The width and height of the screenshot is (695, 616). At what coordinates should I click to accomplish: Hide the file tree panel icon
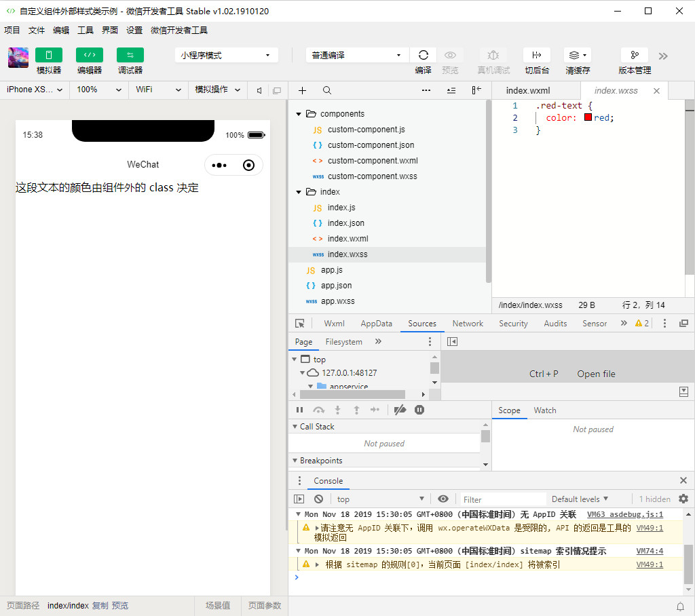click(x=476, y=90)
